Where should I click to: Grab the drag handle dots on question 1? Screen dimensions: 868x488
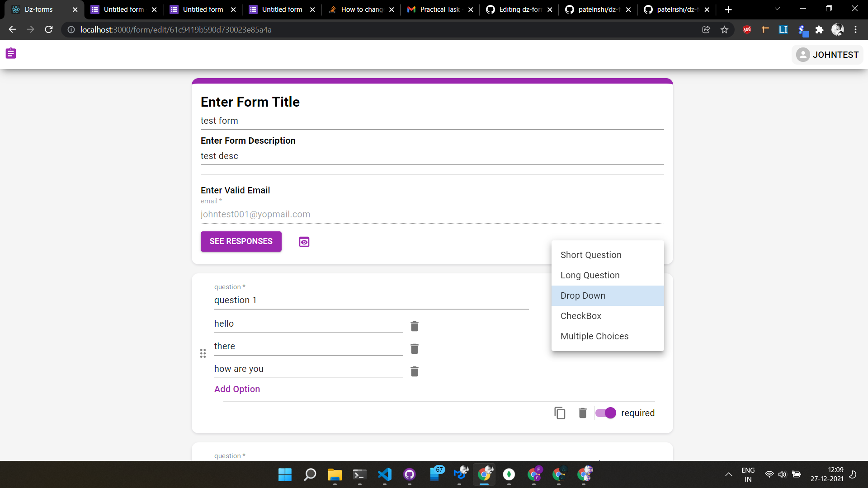[203, 353]
